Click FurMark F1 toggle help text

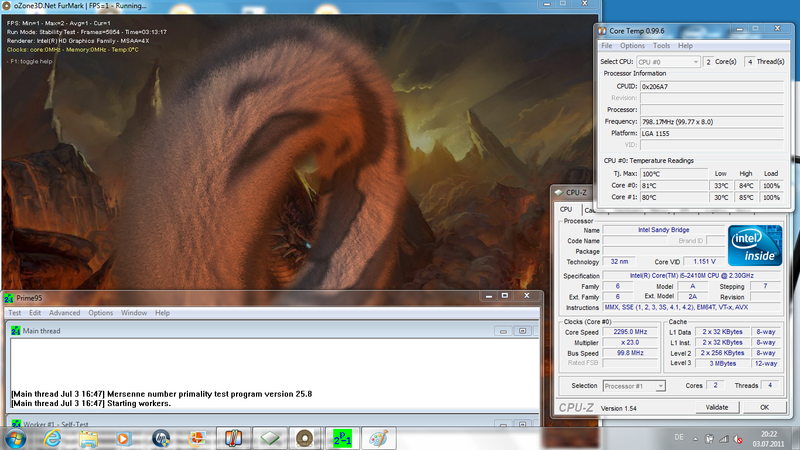click(30, 61)
